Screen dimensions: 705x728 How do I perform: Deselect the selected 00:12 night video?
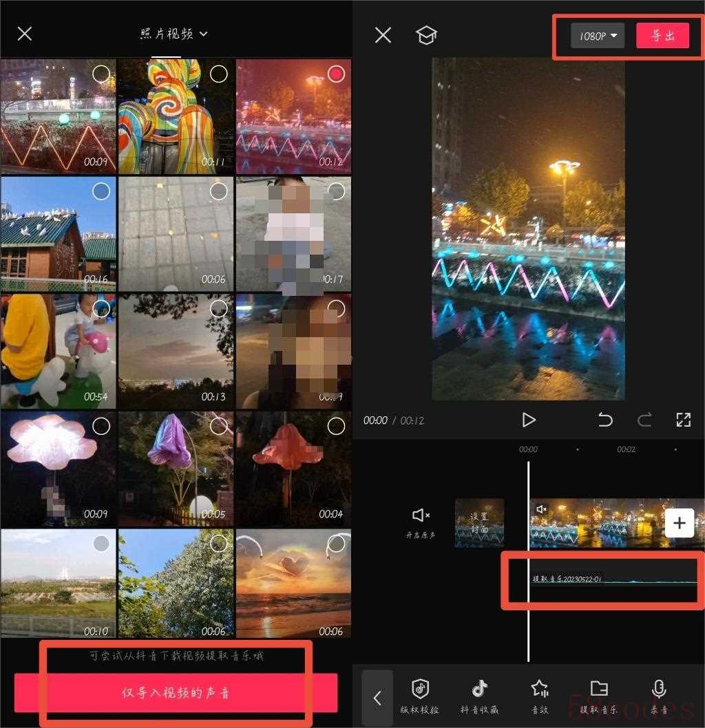336,74
